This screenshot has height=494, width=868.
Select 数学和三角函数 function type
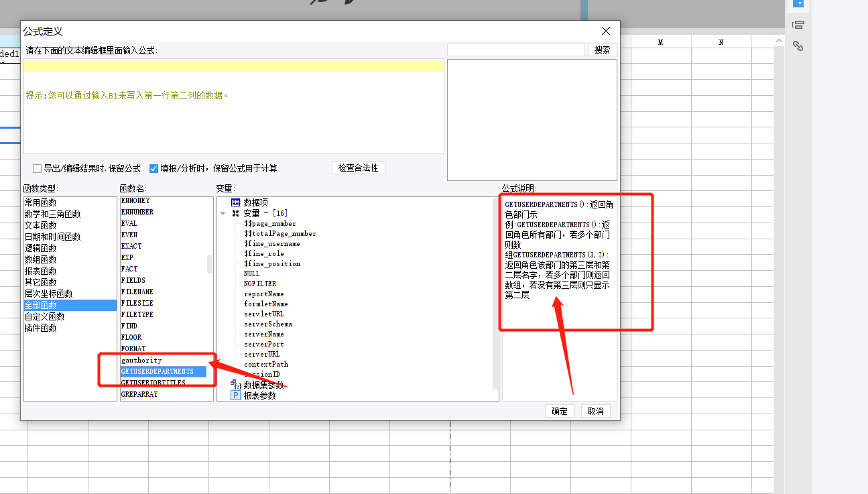click(70, 214)
